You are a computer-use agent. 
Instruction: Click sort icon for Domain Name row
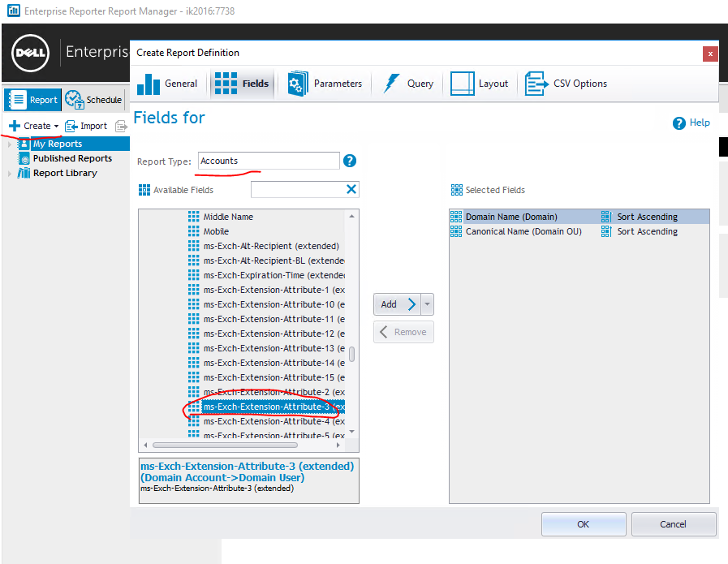[x=606, y=217]
